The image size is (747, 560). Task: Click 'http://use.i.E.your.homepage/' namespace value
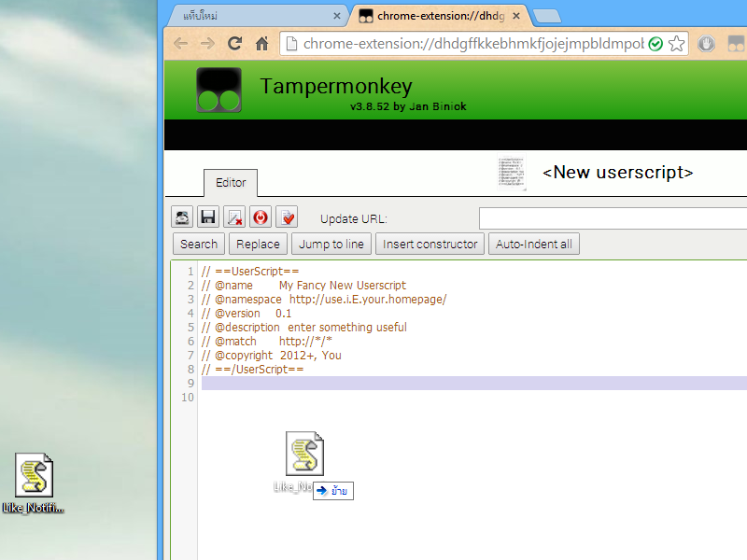coord(368,299)
